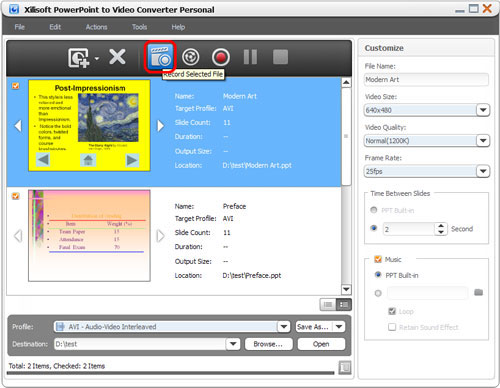Enable Retain Sound Effect checkbox
The width and height of the screenshot is (500, 388).
[392, 327]
